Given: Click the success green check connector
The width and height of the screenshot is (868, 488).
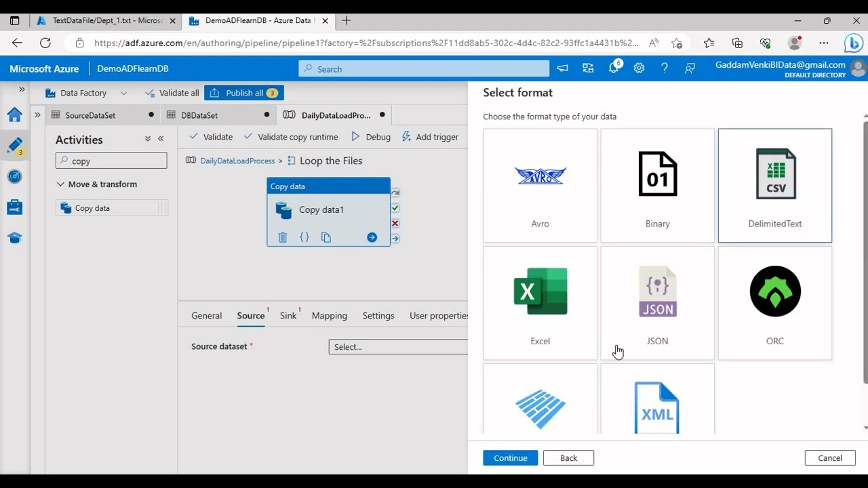Looking at the screenshot, I should (395, 208).
